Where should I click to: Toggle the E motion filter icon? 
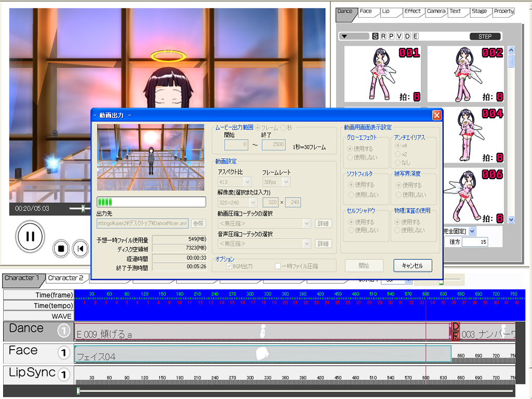415,36
